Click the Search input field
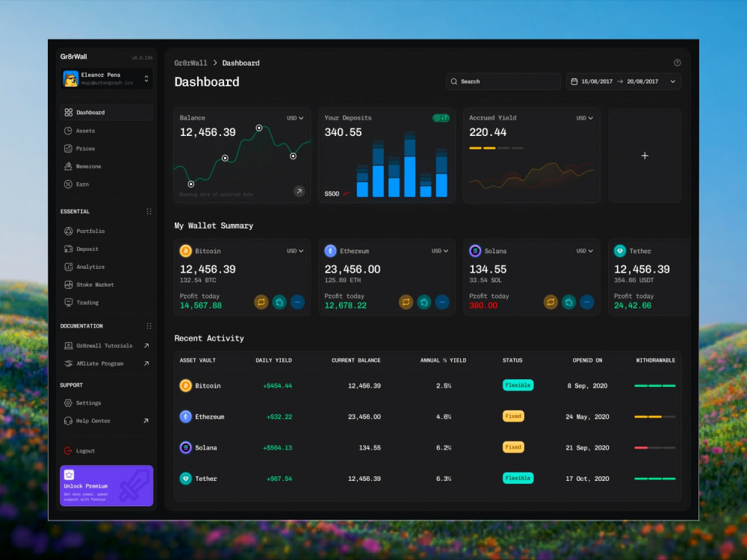Viewport: 747px width, 560px height. tap(503, 81)
